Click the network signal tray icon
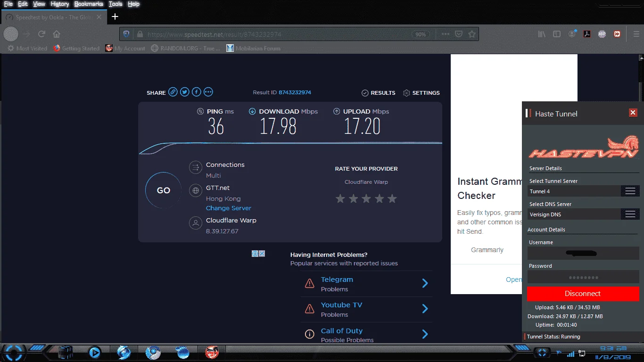 click(x=570, y=354)
